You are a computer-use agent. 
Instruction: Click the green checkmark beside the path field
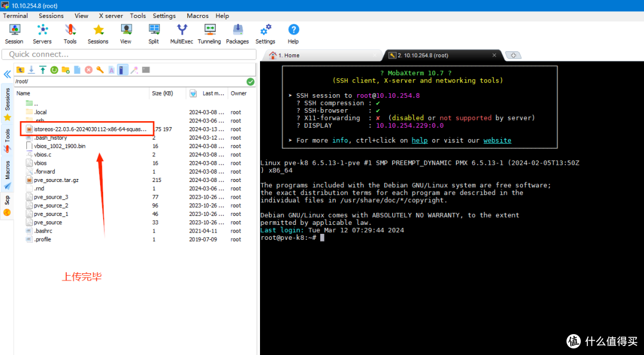tap(250, 82)
